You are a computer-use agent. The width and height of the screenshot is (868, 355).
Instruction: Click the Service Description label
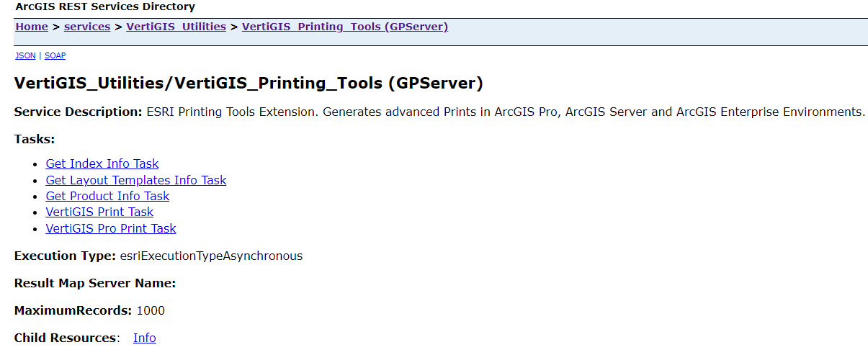point(78,112)
